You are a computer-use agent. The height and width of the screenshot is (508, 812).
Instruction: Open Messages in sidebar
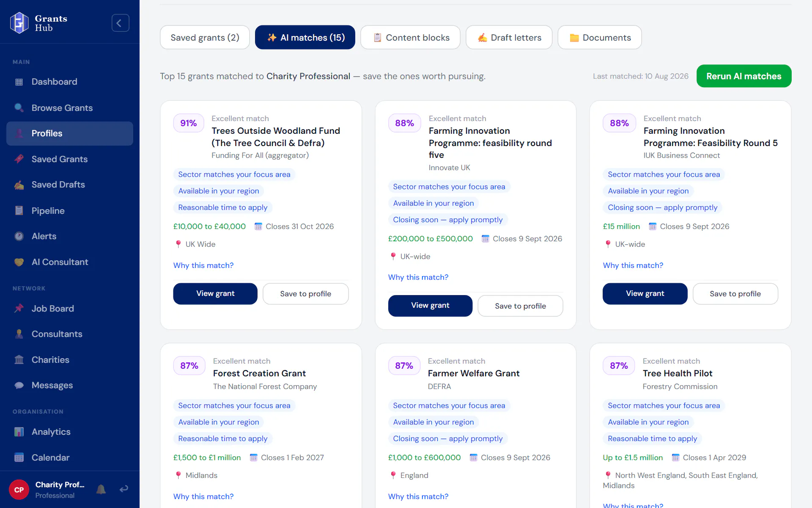point(70,385)
